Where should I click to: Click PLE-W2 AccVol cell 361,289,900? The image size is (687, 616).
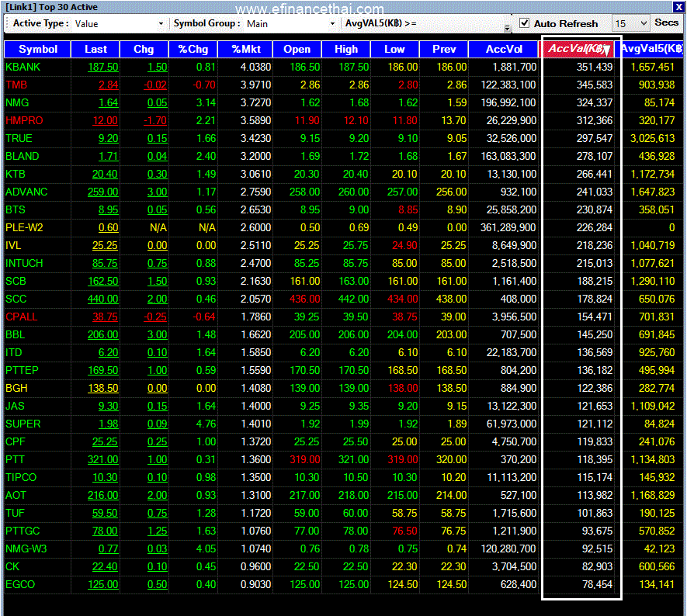tap(508, 227)
